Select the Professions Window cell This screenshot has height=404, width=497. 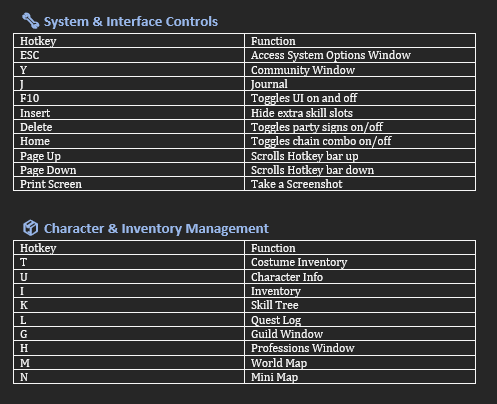(360, 348)
